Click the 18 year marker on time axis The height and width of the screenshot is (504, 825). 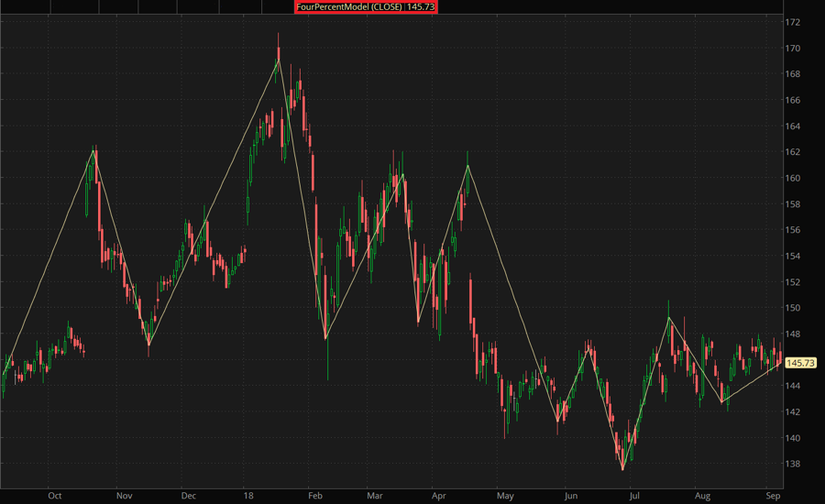pos(247,495)
